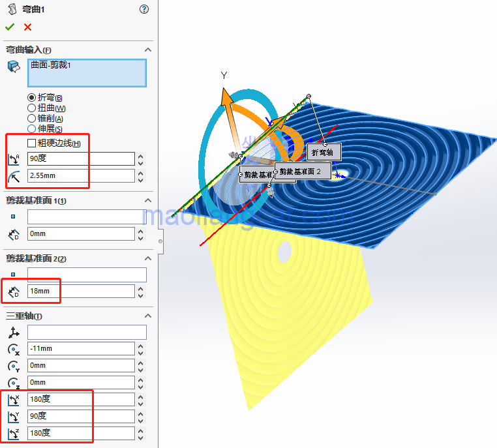The image size is (497, 448).
Task: Click the triad coordinate system selection field
Action: [x=87, y=332]
